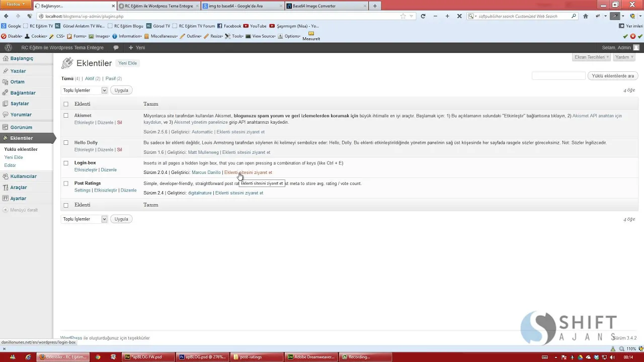
Task: Open the browser Home page icon
Action: pos(586,16)
